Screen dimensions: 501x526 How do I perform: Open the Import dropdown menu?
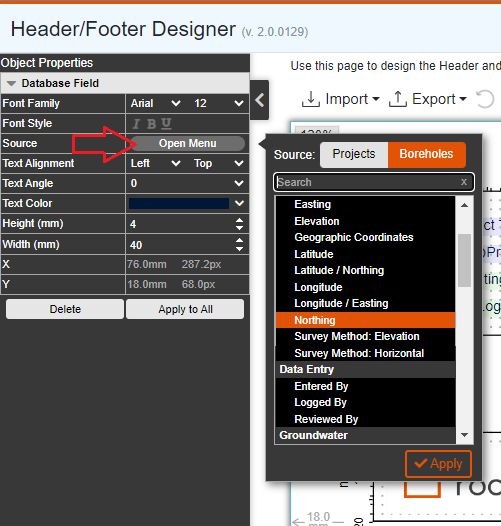coord(341,99)
